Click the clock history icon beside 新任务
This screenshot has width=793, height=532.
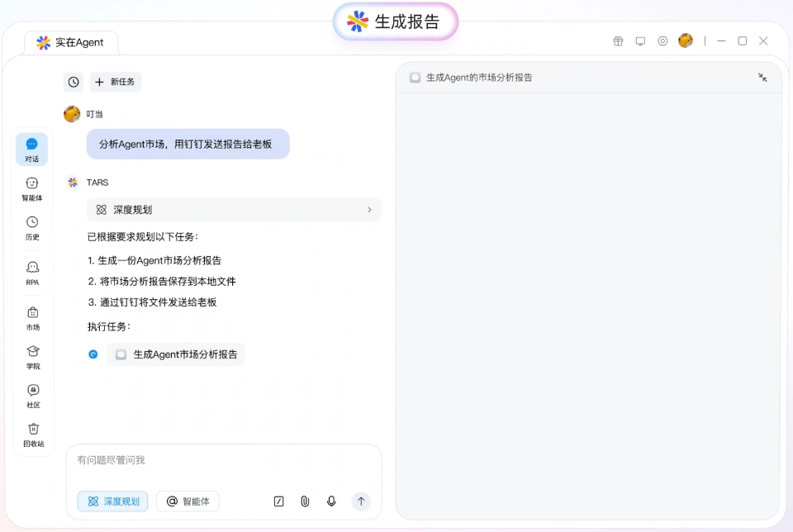point(74,82)
